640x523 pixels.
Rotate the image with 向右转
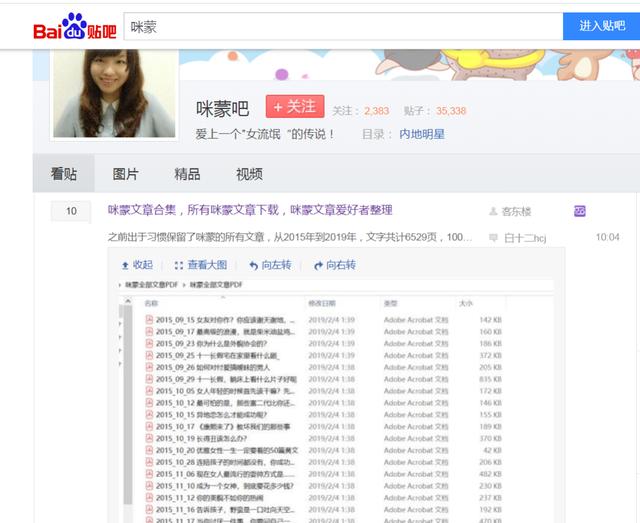[x=335, y=265]
